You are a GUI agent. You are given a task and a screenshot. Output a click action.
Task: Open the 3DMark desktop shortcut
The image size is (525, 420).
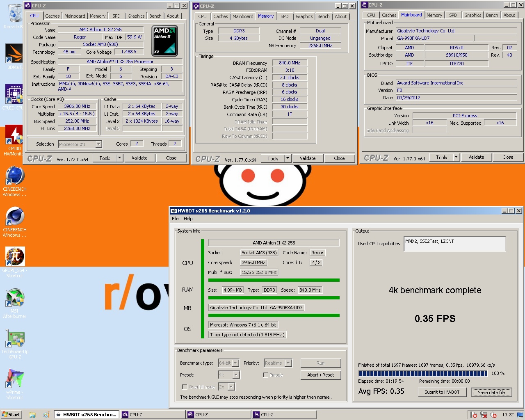14,57
